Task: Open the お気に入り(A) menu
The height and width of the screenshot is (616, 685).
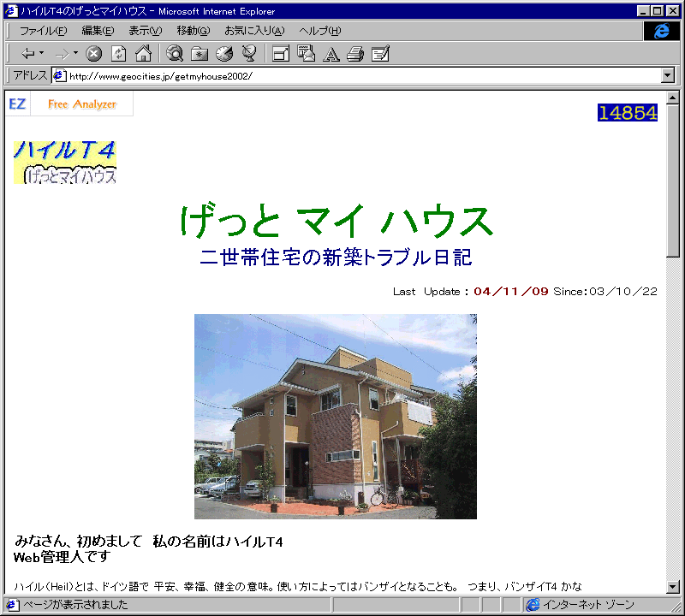Action: coord(254,31)
